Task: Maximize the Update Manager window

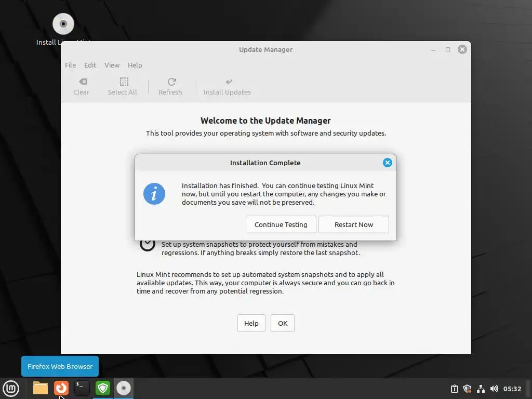Action: click(x=448, y=49)
